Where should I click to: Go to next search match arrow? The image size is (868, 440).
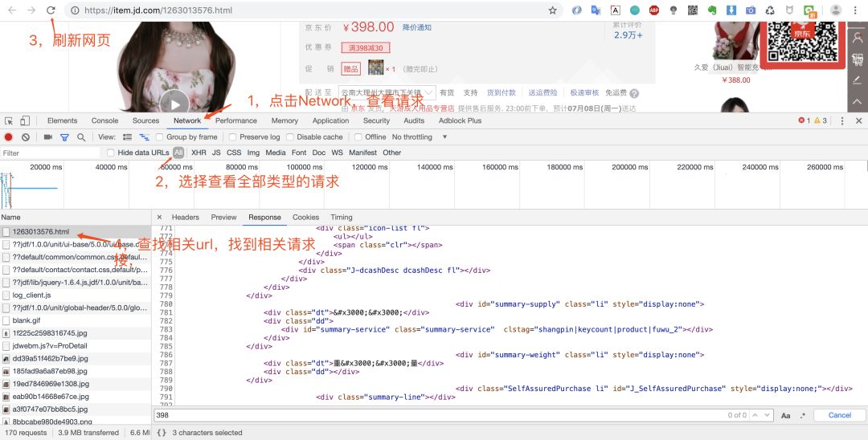pyautogui.click(x=768, y=415)
